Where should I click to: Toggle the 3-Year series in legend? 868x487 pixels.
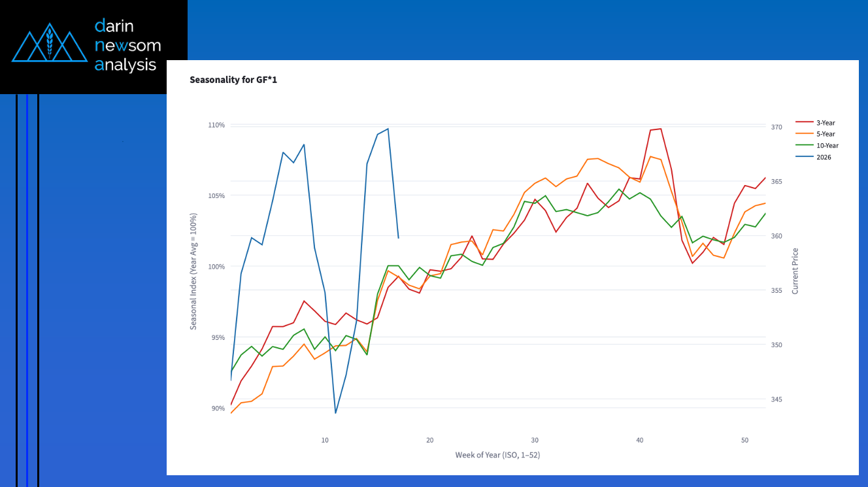(x=826, y=122)
